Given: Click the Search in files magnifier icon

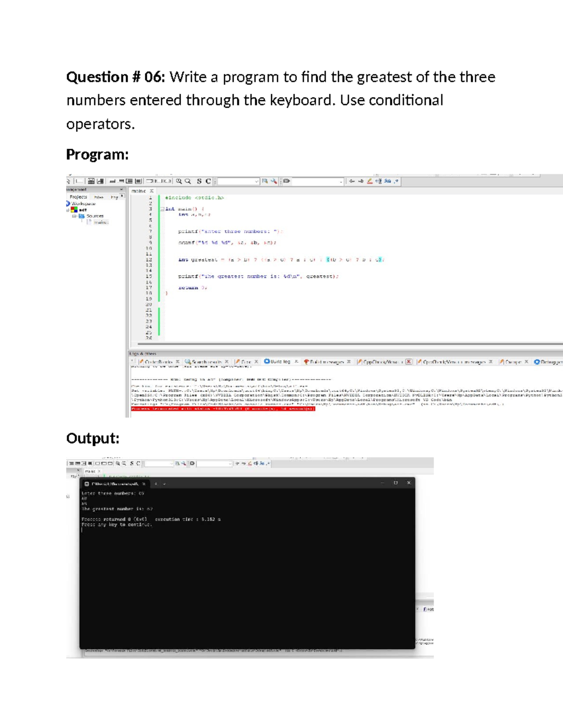Looking at the screenshot, I should point(188,181).
